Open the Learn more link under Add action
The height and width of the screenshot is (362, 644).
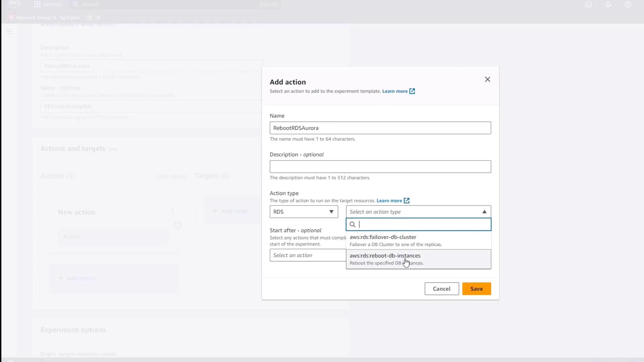(395, 91)
